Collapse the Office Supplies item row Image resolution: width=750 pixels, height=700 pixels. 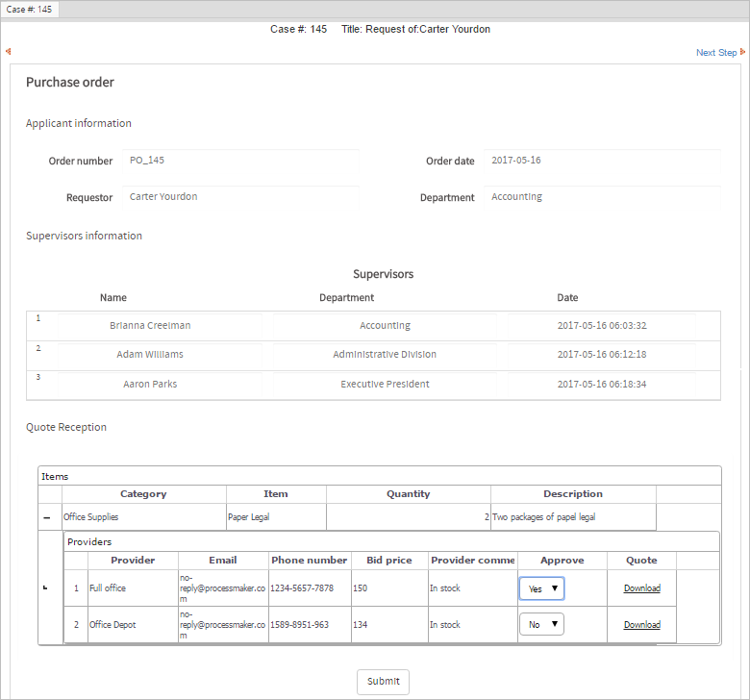(x=46, y=517)
